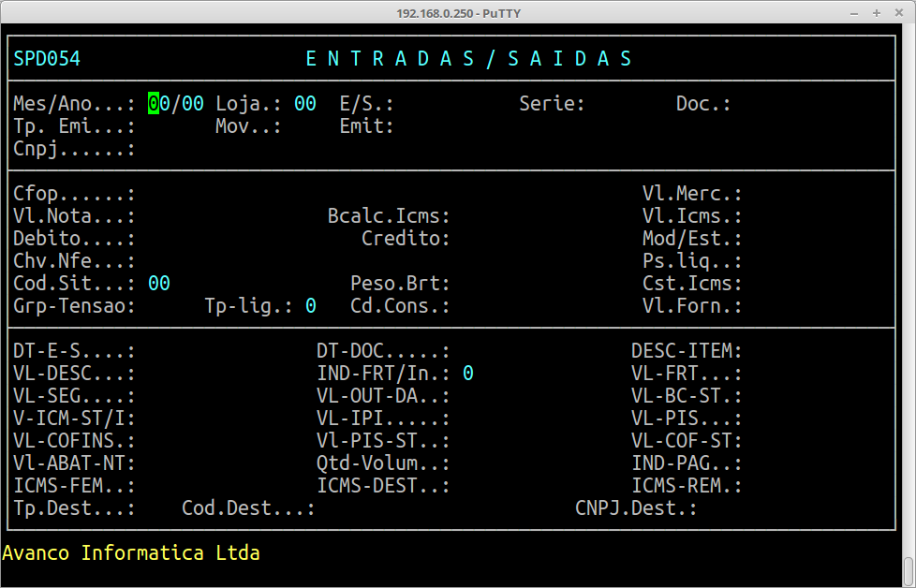Select the Tp-lig. value 0
Image resolution: width=916 pixels, height=588 pixels.
311,306
